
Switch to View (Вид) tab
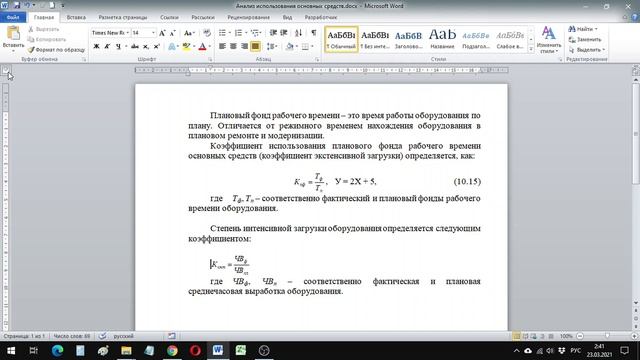(x=287, y=18)
